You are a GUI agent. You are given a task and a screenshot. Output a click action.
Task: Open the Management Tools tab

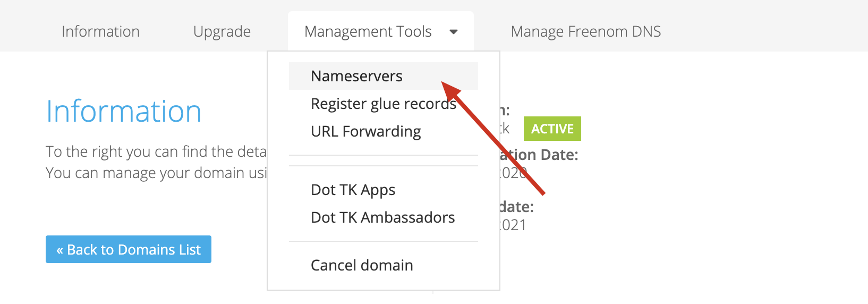381,31
